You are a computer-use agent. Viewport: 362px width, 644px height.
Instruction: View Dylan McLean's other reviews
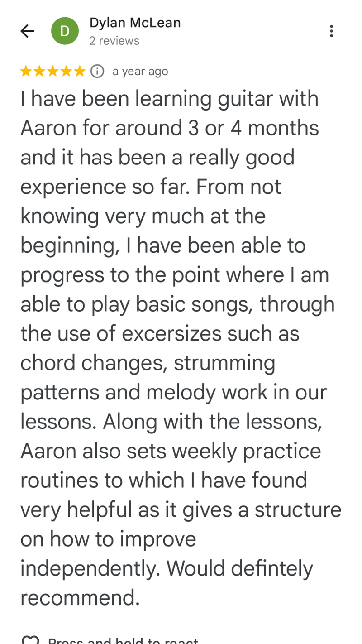[x=114, y=41]
